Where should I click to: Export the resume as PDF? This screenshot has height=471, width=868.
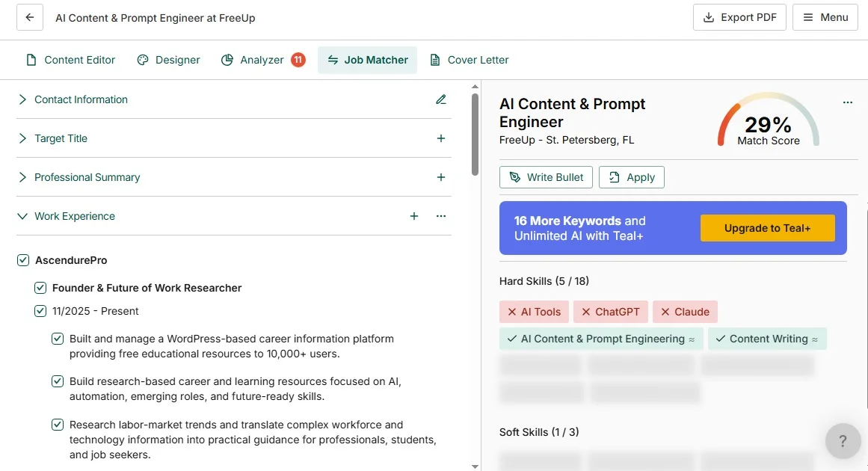coord(739,18)
